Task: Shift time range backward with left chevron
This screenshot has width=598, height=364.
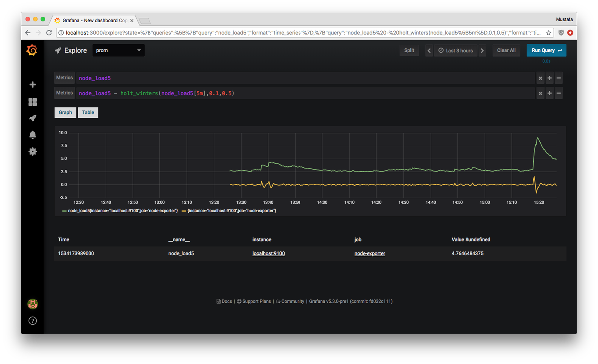Action: pos(429,50)
